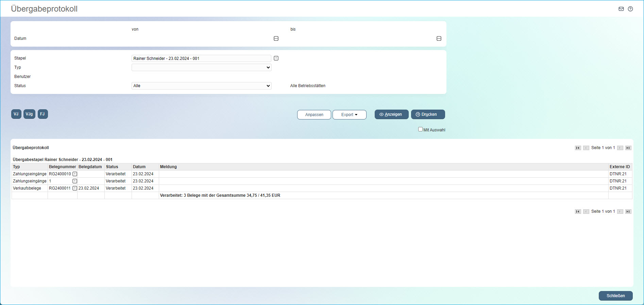Screen dimensions: 644x305
Task: Open details icon next to Belegnummer 1
Action: 75,181
